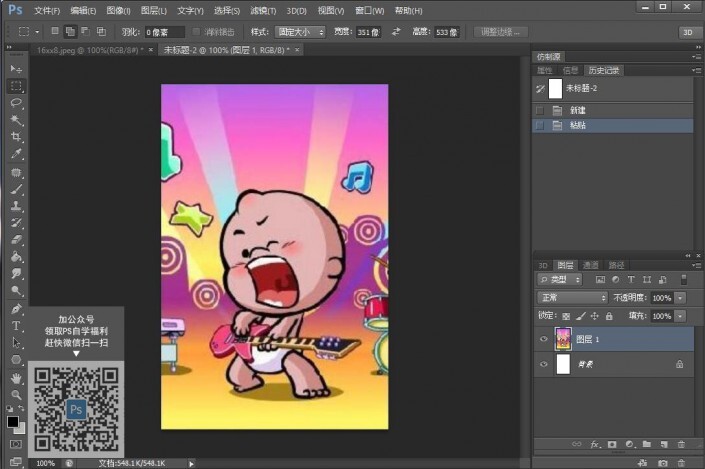
Task: Click the layer style fx icon
Action: [594, 443]
